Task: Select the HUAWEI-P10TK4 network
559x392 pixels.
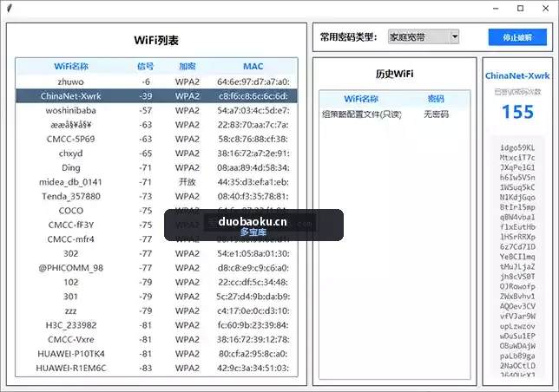Action: 156,354
